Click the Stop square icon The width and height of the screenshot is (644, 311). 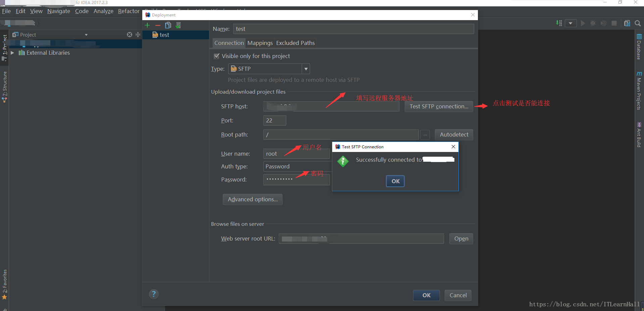[x=614, y=23]
